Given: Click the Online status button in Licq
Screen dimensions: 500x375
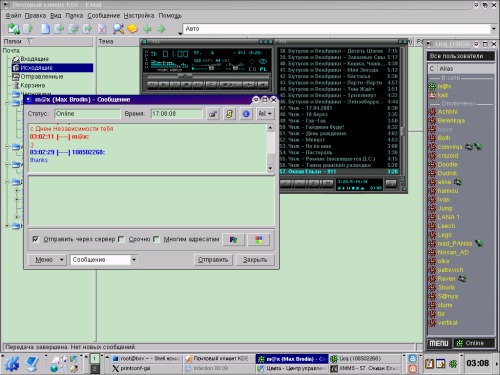Looking at the screenshot, I should pyautogui.click(x=474, y=343).
